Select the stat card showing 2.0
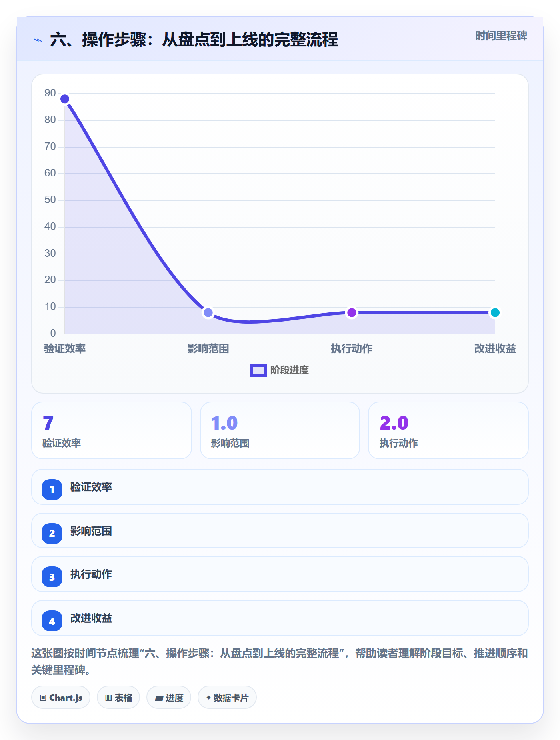The width and height of the screenshot is (560, 740). click(x=448, y=430)
